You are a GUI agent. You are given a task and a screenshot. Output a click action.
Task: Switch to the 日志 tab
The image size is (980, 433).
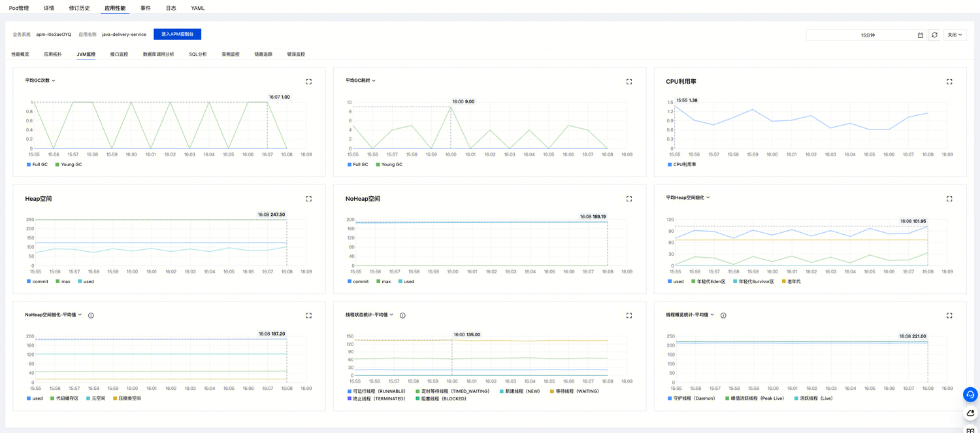[x=171, y=9]
